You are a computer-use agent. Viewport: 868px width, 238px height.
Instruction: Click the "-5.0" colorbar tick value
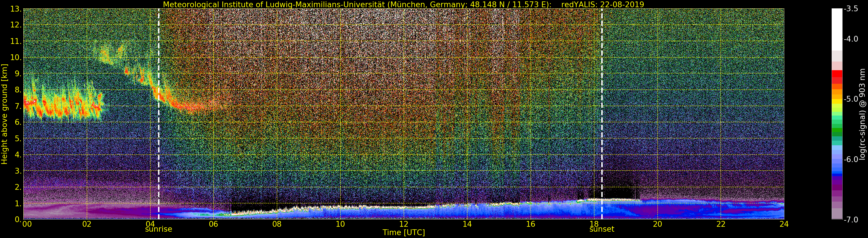coord(850,99)
